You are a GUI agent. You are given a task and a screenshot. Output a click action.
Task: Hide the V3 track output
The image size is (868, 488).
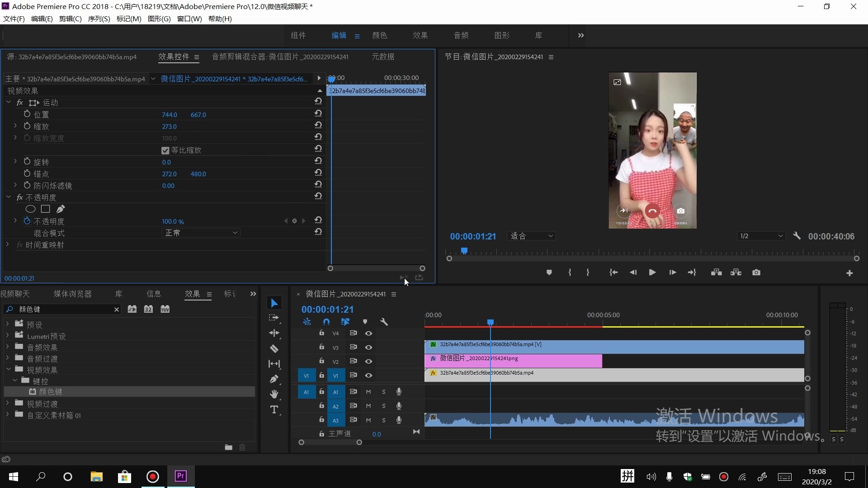tap(368, 347)
